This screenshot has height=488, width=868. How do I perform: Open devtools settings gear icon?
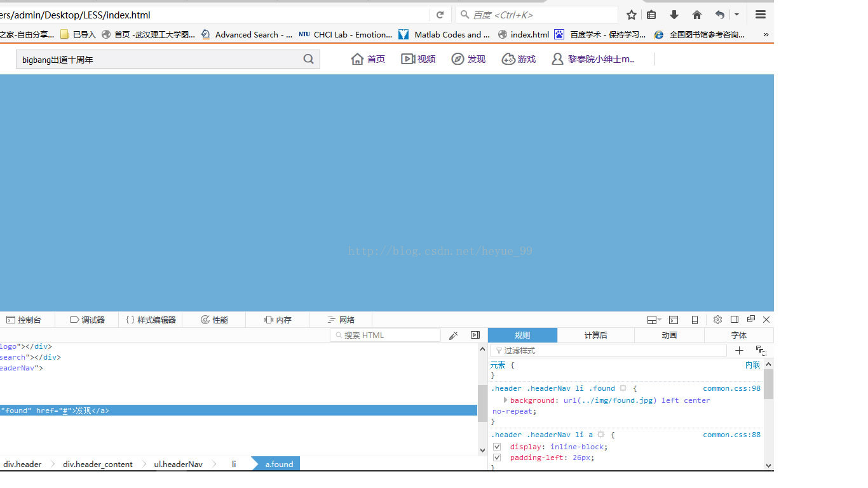point(717,320)
